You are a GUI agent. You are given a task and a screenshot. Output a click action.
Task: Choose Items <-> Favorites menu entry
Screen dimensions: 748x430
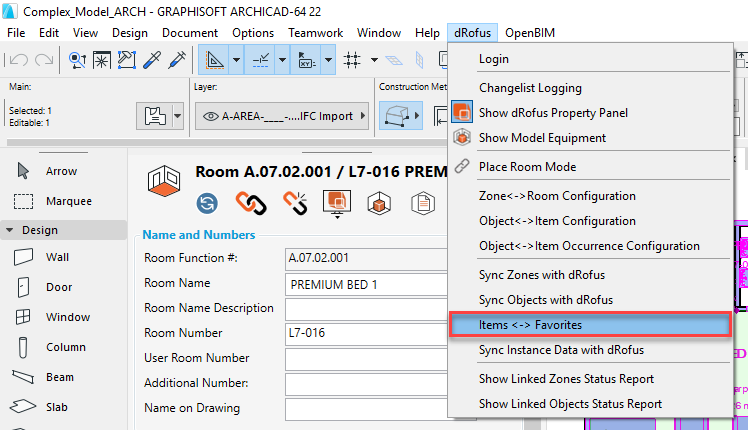(590, 325)
